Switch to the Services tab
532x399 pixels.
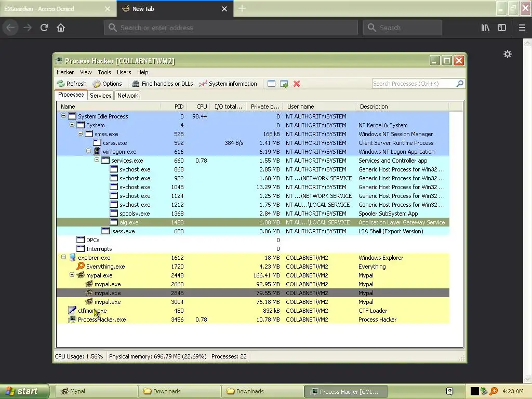pos(100,96)
